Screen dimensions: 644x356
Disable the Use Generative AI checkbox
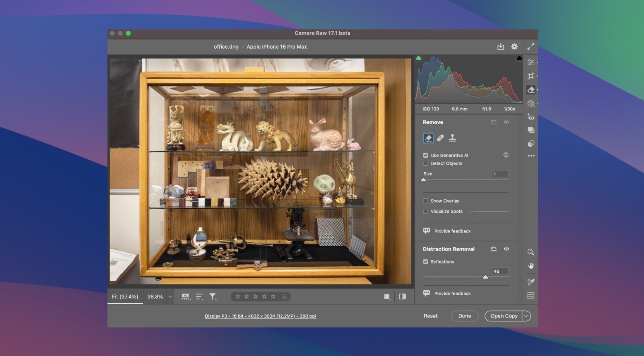coord(425,155)
